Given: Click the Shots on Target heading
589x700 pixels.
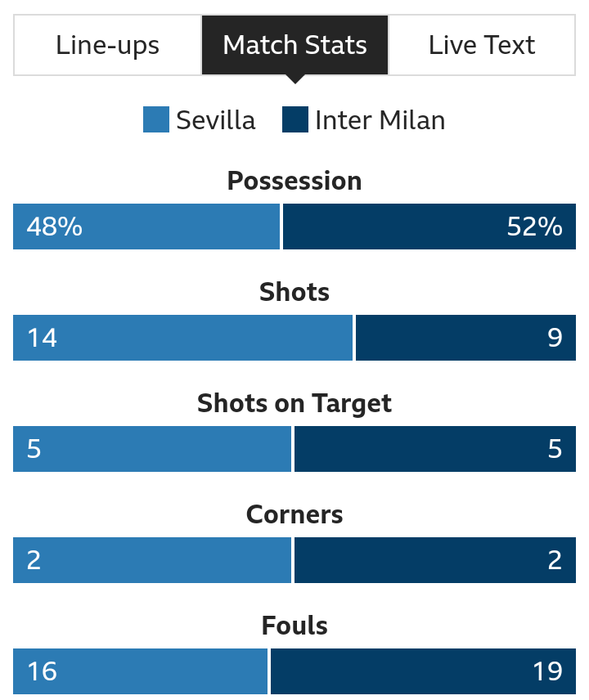Looking at the screenshot, I should coord(294,404).
